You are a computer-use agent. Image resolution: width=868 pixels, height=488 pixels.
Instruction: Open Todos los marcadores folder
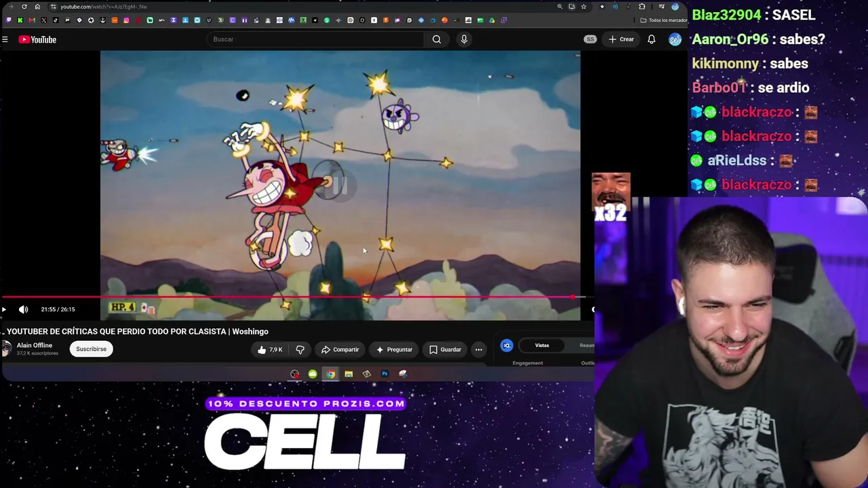[x=663, y=20]
